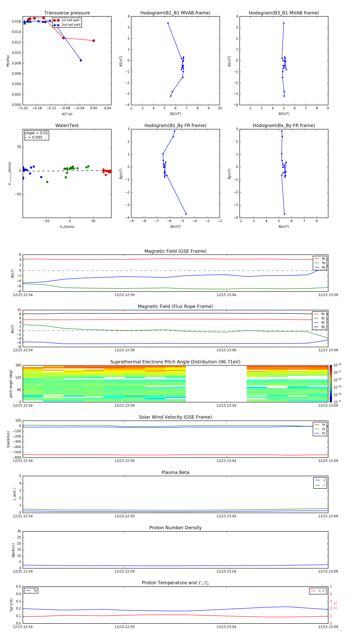Click the lowest point in the Bz_By hodogram
This screenshot has width=351, height=644.
click(186, 214)
